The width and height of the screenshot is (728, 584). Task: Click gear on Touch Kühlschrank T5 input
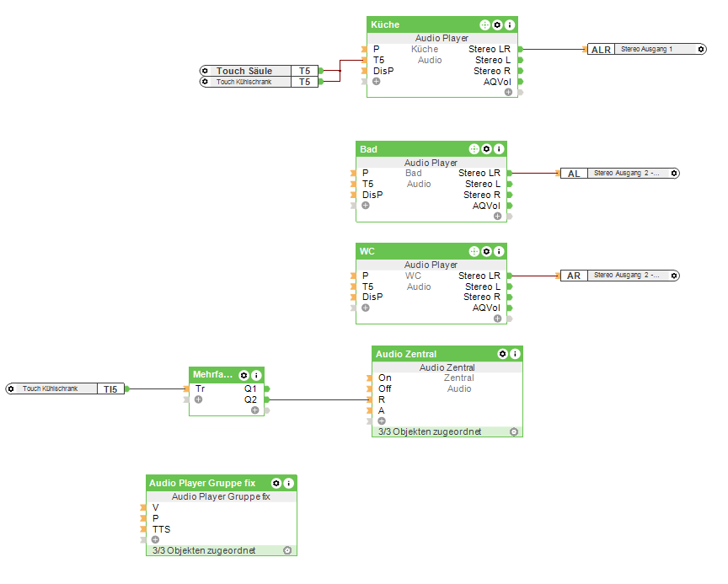[x=205, y=82]
